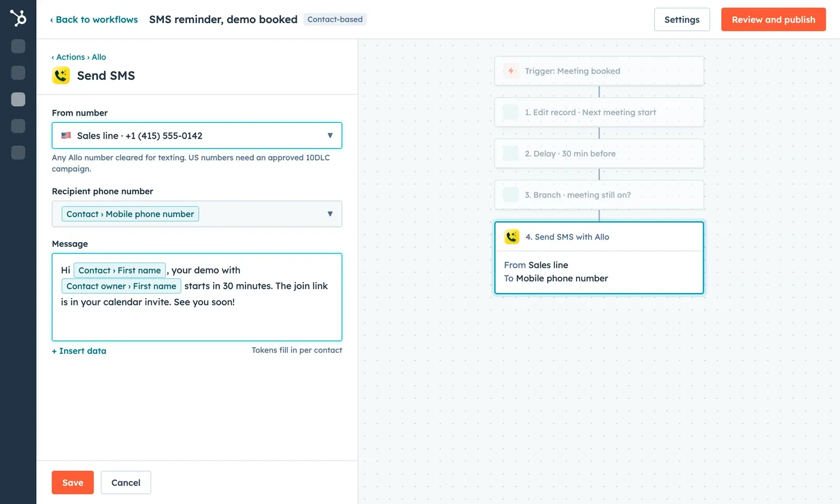Viewport: 840px width, 504px height.
Task: Click the US flag icon in From number
Action: coord(66,135)
